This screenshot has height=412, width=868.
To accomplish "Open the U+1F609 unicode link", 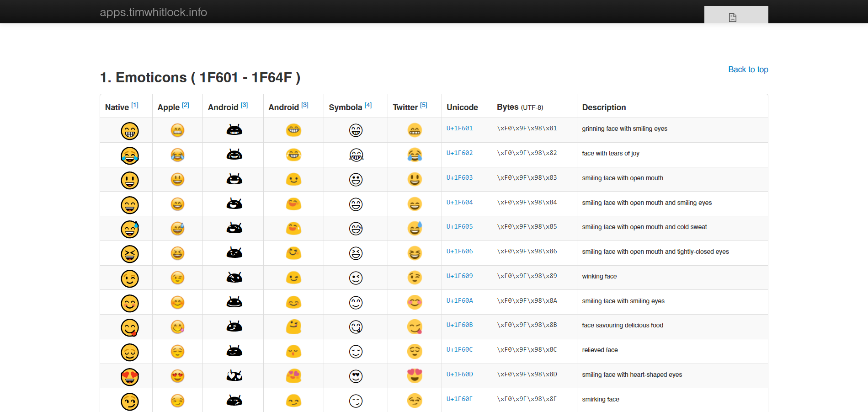I will [459, 276].
